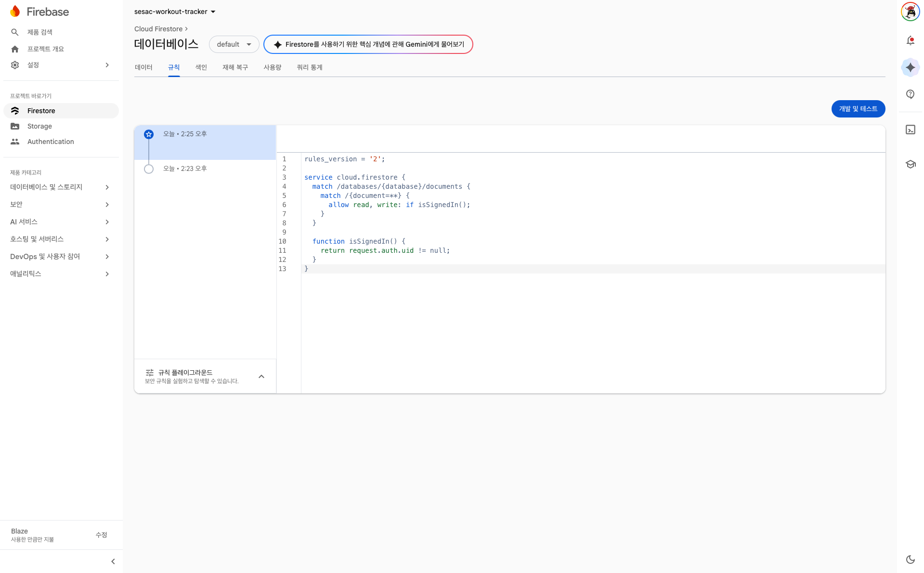Expand 호스팅 및 서버리스 category
This screenshot has width=924, height=573.
60,239
